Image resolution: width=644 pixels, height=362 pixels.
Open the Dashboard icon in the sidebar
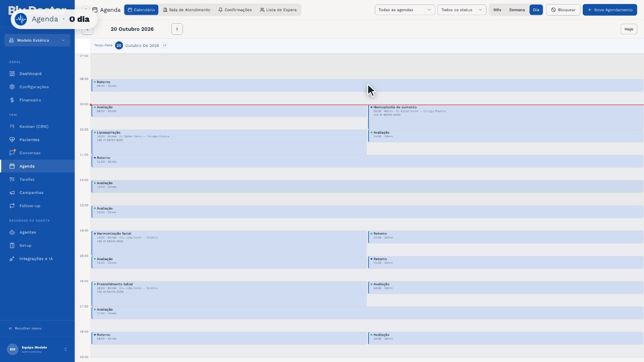pyautogui.click(x=12, y=74)
